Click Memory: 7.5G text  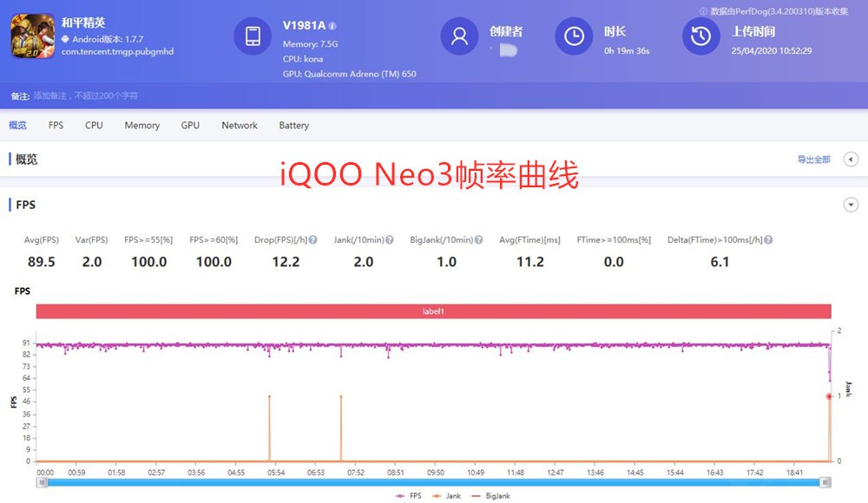pyautogui.click(x=310, y=43)
